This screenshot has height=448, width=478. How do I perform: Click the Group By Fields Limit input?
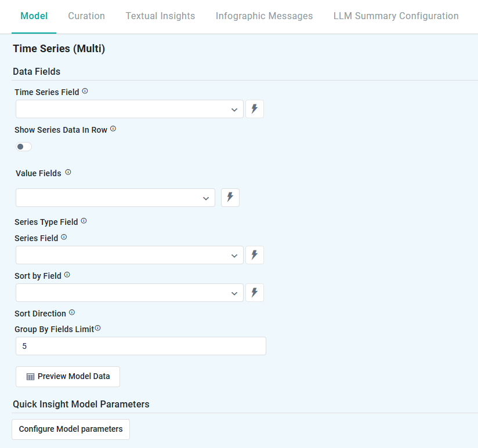[140, 346]
